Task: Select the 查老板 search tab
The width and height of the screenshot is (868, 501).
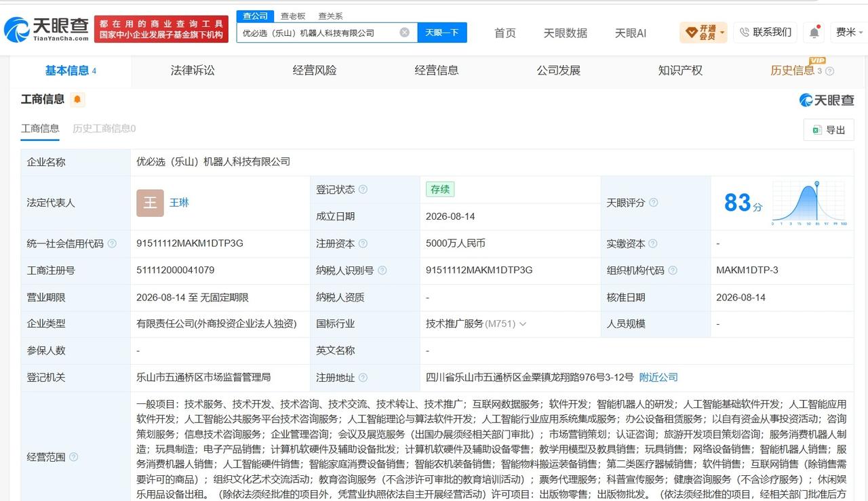Action: 293,16
